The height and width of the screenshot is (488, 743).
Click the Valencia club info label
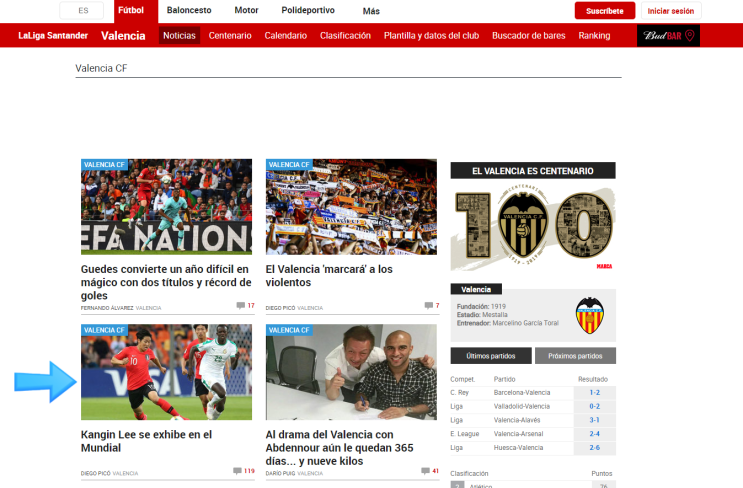[476, 289]
